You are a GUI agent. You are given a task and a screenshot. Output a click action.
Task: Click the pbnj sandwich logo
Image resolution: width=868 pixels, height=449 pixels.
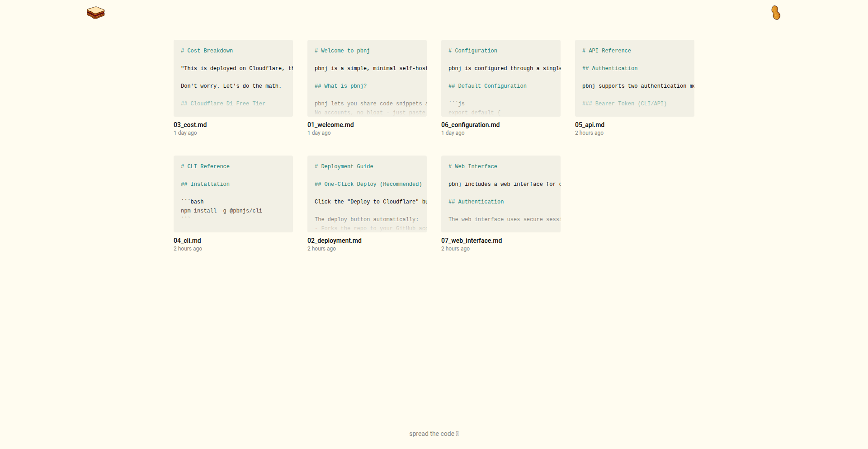coord(95,13)
